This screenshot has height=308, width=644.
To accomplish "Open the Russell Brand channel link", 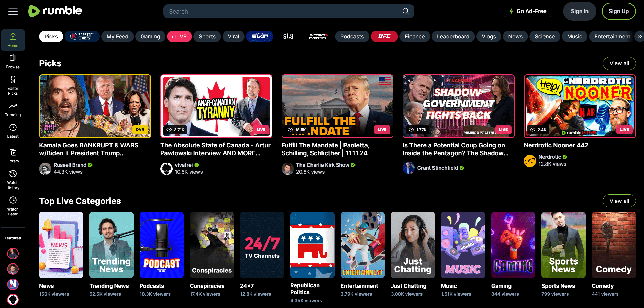I will (70, 165).
